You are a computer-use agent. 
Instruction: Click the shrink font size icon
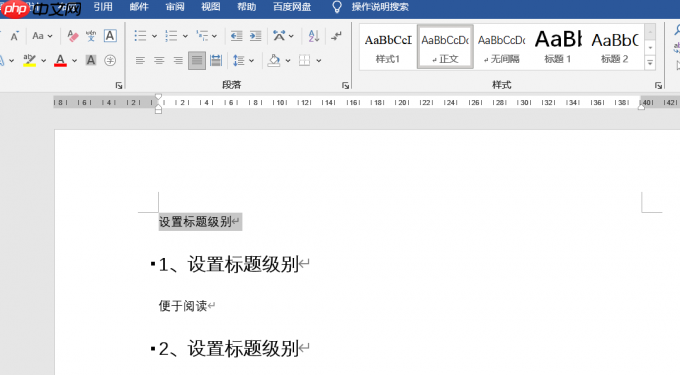pos(14,36)
